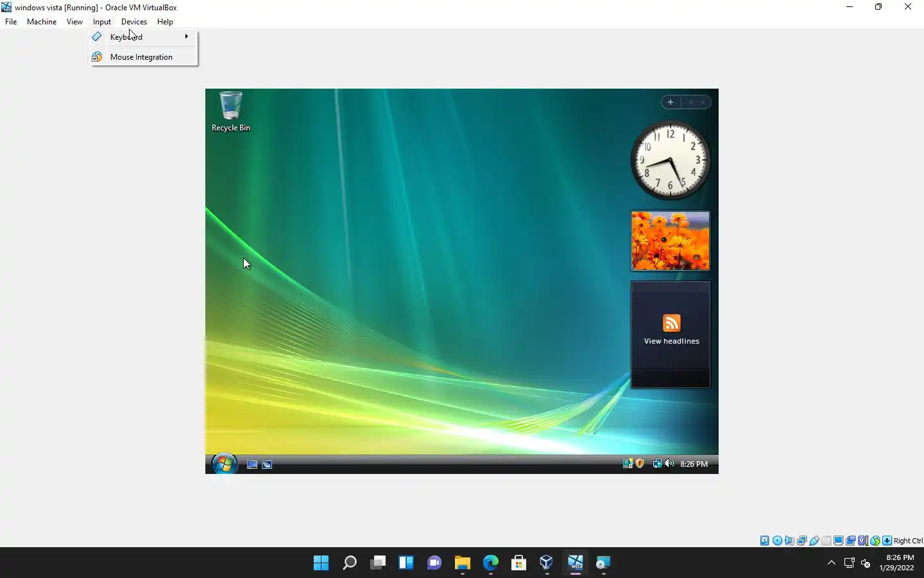Click the USB devices status icon
This screenshot has height=578, width=924.
[x=814, y=541]
